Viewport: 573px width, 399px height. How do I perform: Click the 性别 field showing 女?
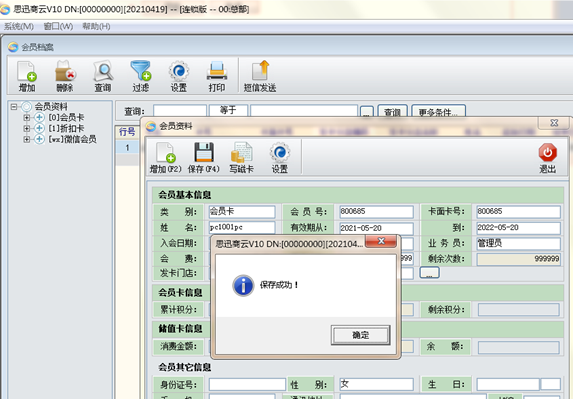tap(376, 384)
